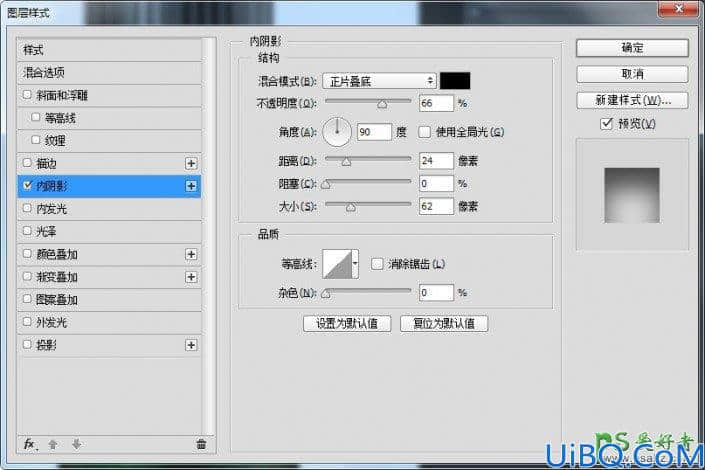This screenshot has height=470, width=705.
Task: Click the 不透明度 field showing 66
Action: [x=436, y=103]
